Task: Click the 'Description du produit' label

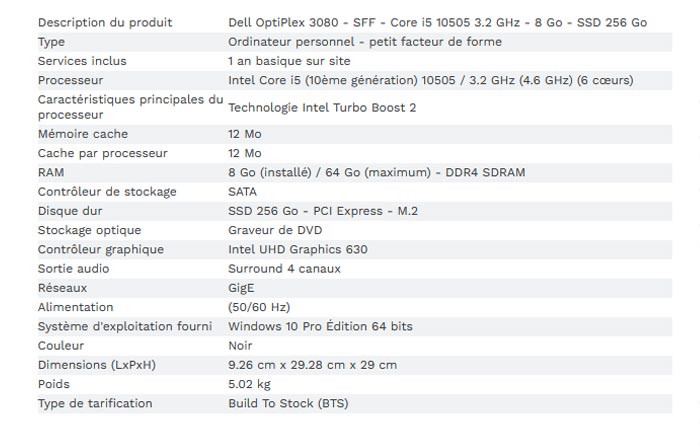Action: (105, 23)
